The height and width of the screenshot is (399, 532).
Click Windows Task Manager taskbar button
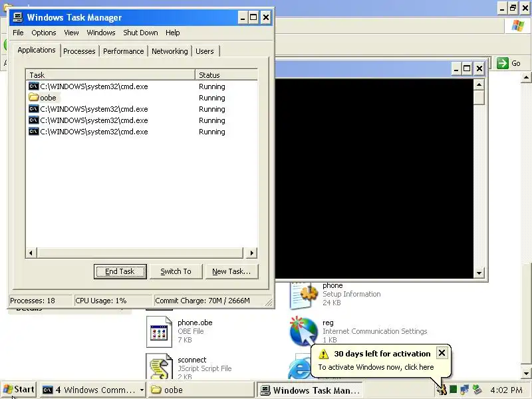pyautogui.click(x=310, y=390)
